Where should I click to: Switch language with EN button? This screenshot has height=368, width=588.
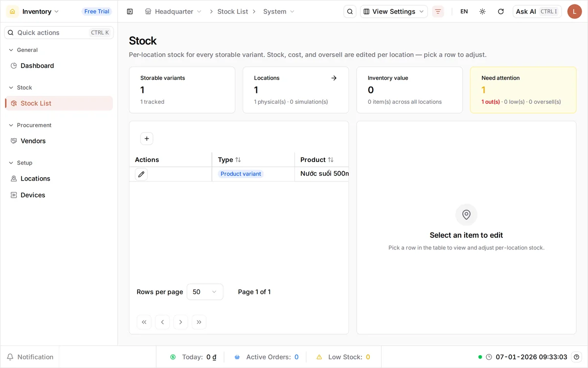pos(464,11)
